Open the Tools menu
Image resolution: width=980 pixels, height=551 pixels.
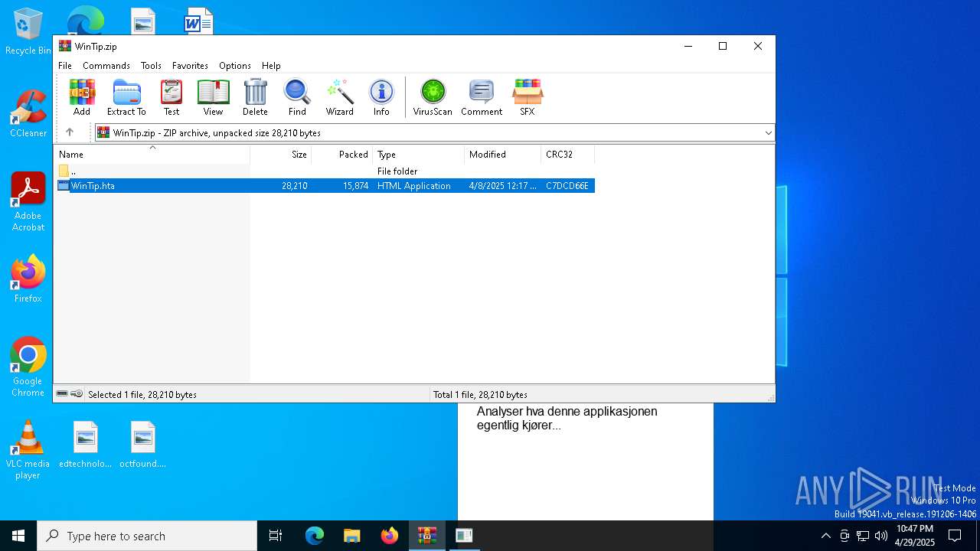click(151, 66)
